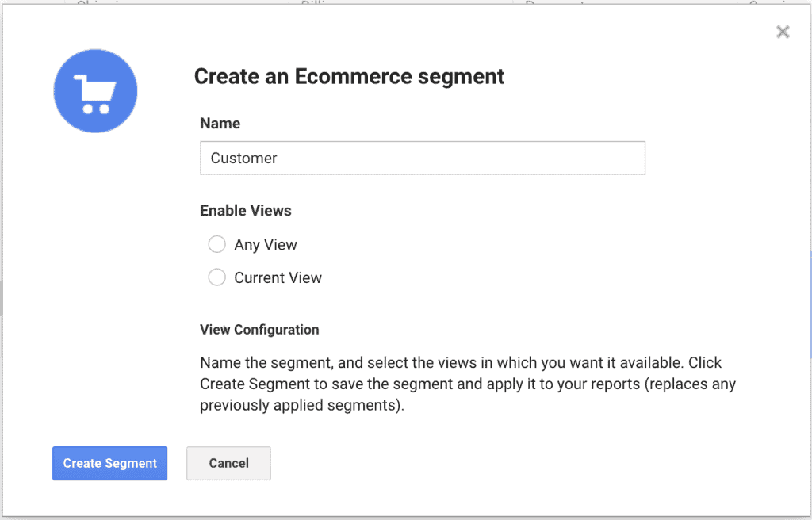The image size is (812, 520).
Task: Select the blue shopping cart icon
Action: tap(95, 90)
